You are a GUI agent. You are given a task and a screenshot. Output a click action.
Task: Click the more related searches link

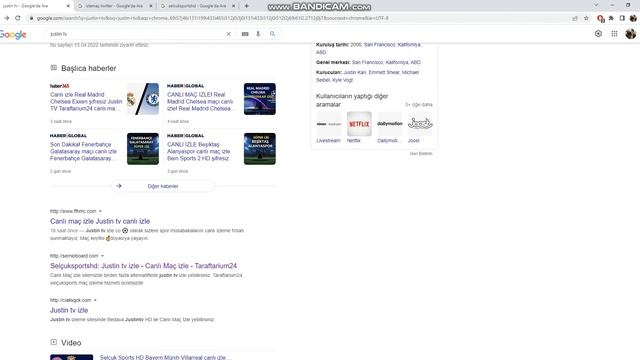click(418, 104)
